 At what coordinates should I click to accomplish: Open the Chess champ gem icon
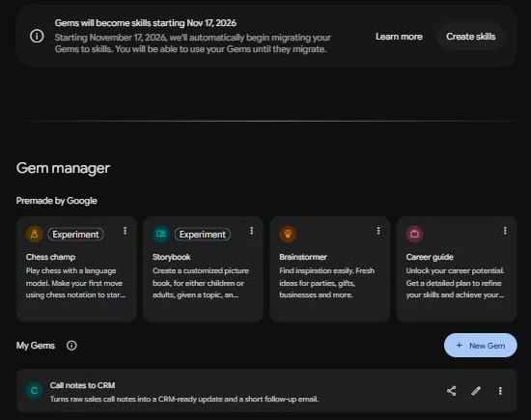[x=34, y=234]
